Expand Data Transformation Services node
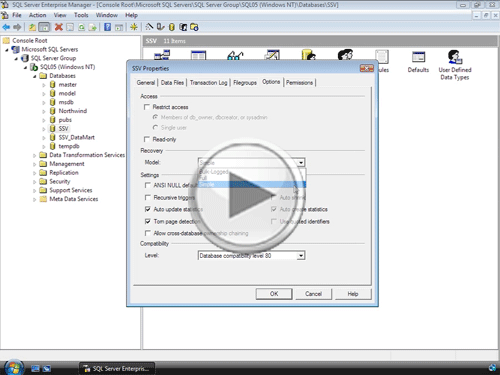 click(x=34, y=155)
